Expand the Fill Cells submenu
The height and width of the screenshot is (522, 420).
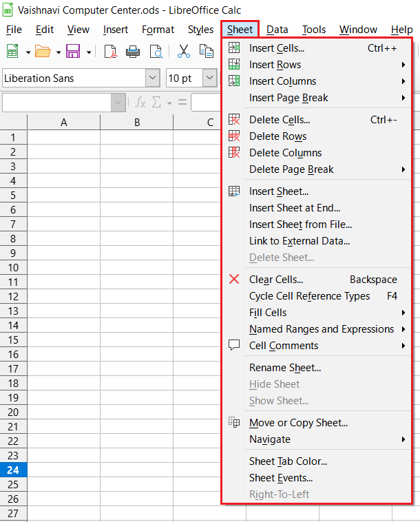tap(317, 313)
